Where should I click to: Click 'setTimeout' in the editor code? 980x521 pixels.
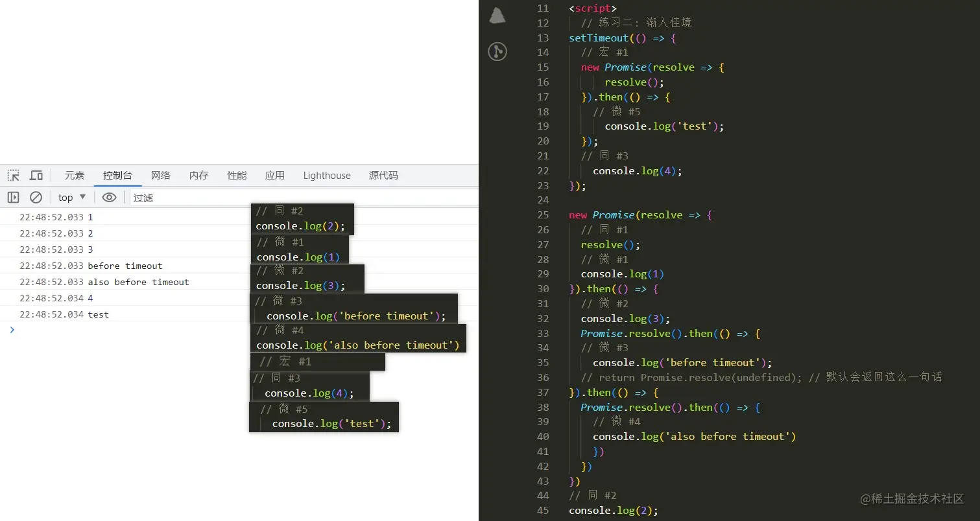tap(599, 38)
